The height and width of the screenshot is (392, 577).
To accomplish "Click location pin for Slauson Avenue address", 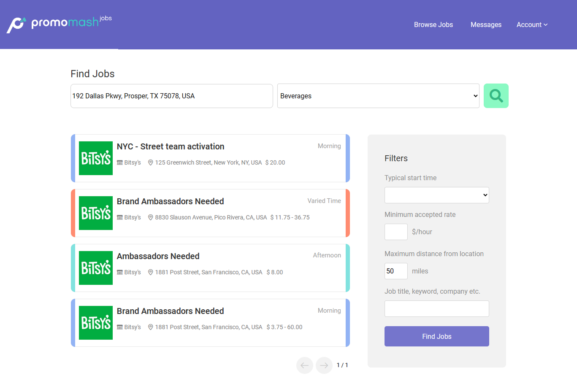I will click(x=150, y=217).
